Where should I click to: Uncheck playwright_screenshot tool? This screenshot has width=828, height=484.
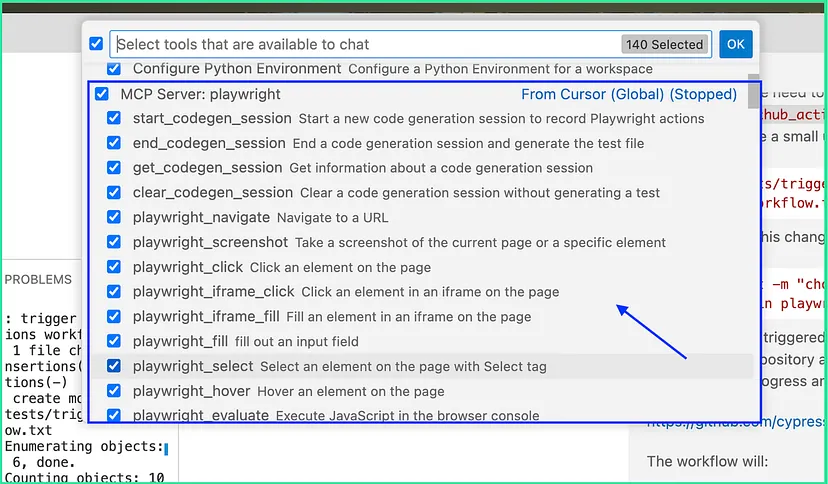[x=114, y=242]
